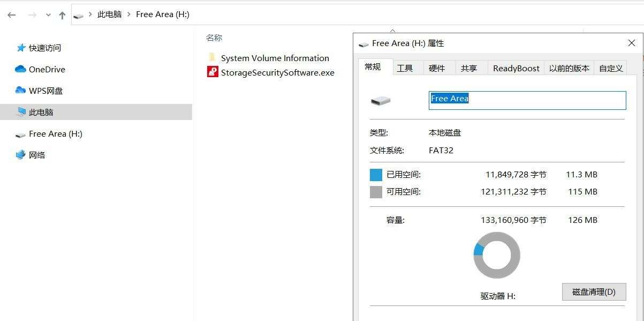This screenshot has width=644, height=321.
Task: Click the 此电脑 computer icon
Action: tap(21, 112)
